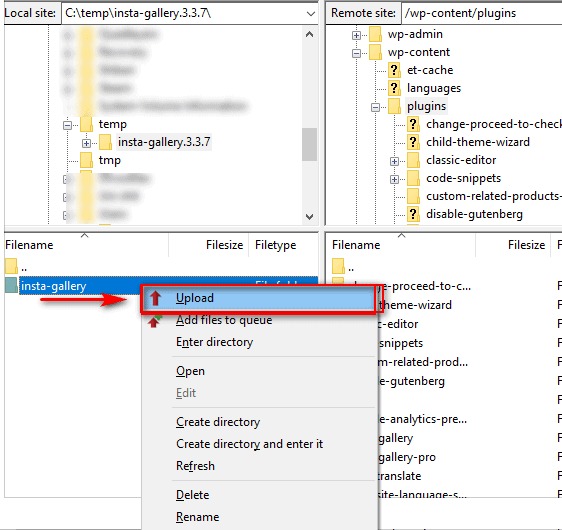Click the wp-admin folder icon

375,34
